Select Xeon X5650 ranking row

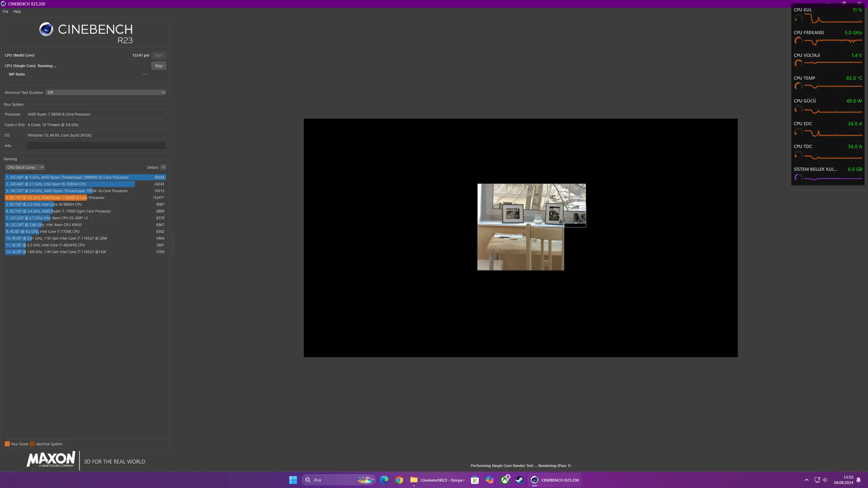[x=85, y=225]
